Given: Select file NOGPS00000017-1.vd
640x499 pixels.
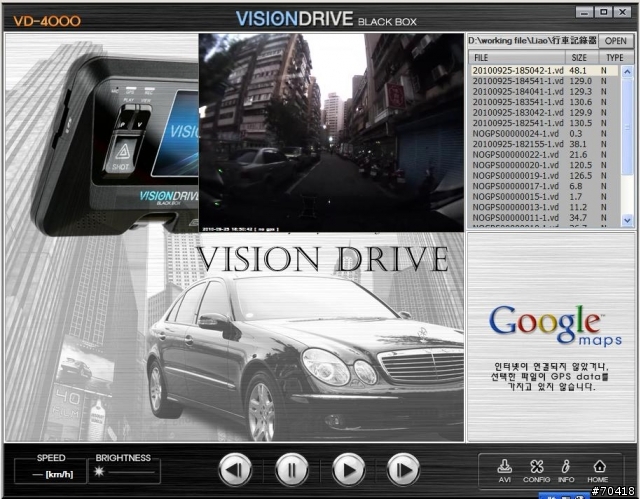Looking at the screenshot, I should click(544, 186).
